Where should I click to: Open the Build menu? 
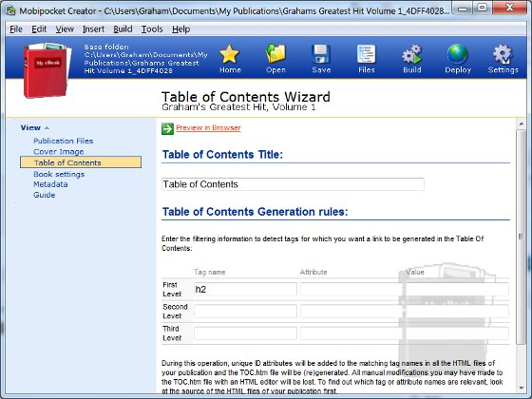123,29
